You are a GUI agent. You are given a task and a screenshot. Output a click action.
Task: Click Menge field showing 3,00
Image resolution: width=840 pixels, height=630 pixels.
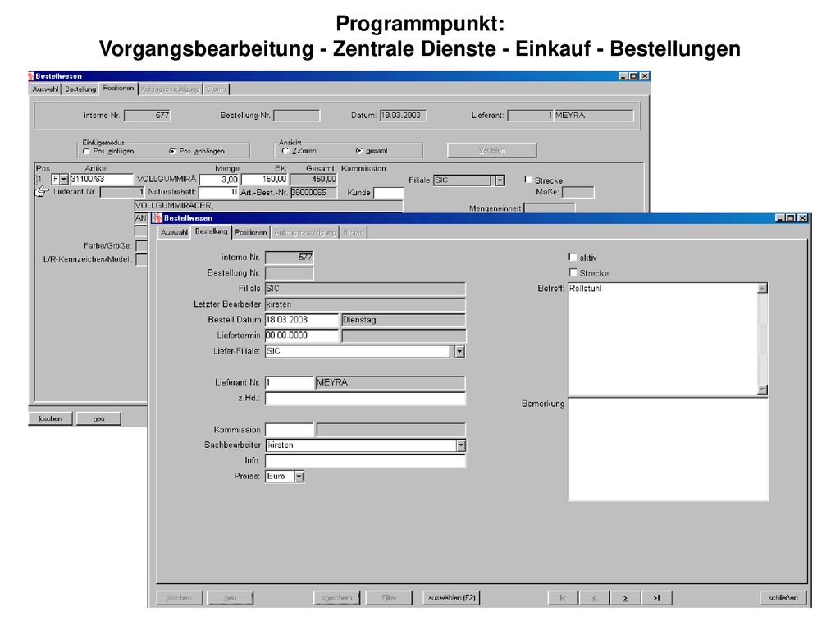coord(219,180)
